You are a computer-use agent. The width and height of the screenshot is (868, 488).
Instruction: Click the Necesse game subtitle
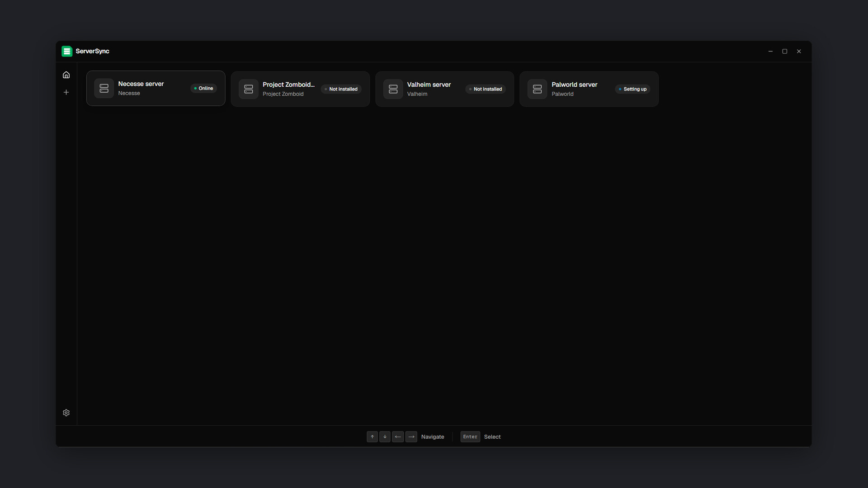tap(129, 94)
